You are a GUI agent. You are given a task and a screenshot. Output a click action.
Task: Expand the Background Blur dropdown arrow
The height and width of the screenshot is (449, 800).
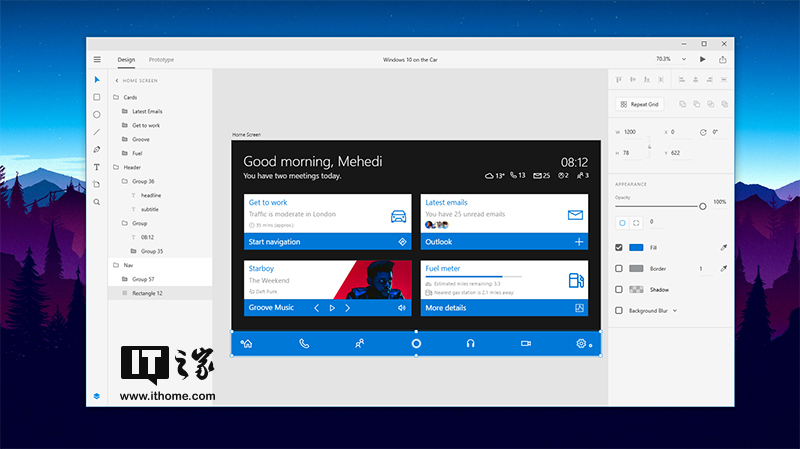pyautogui.click(x=674, y=310)
